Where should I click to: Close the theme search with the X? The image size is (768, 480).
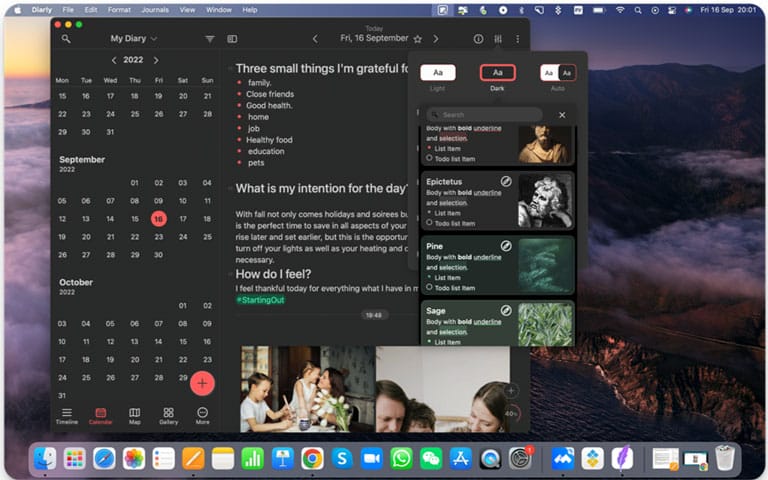[562, 115]
